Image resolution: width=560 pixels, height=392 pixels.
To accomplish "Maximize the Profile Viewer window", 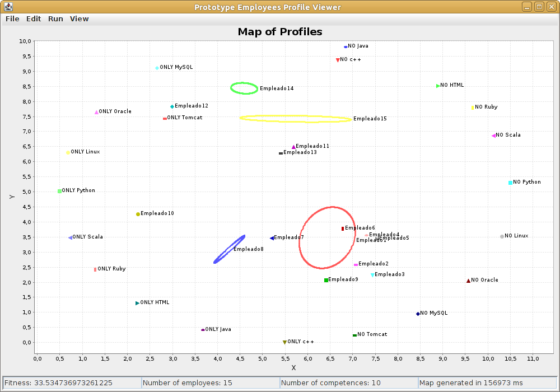I will coord(539,7).
